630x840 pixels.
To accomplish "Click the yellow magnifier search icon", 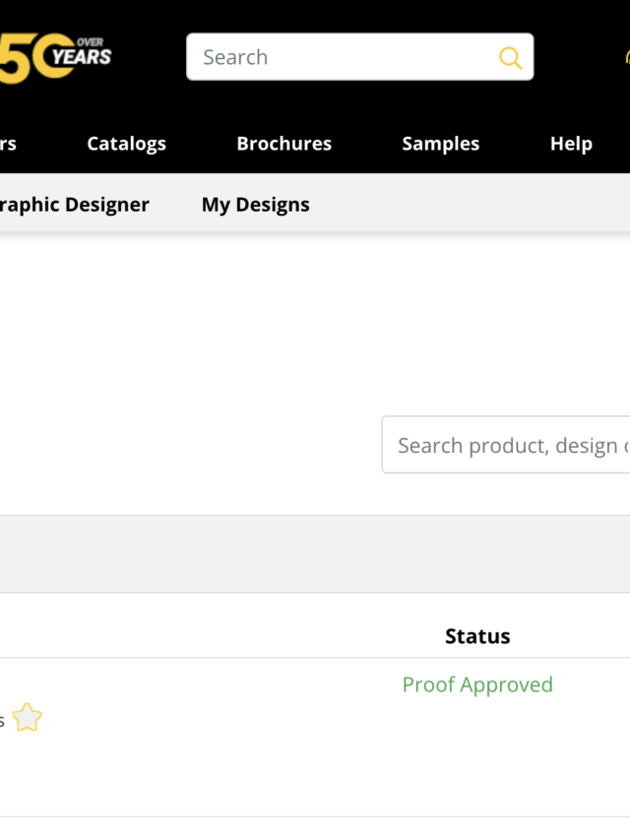I will tap(510, 57).
